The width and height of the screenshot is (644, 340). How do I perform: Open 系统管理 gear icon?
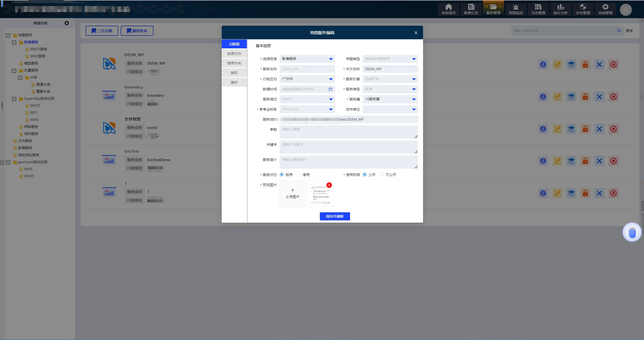click(605, 9)
